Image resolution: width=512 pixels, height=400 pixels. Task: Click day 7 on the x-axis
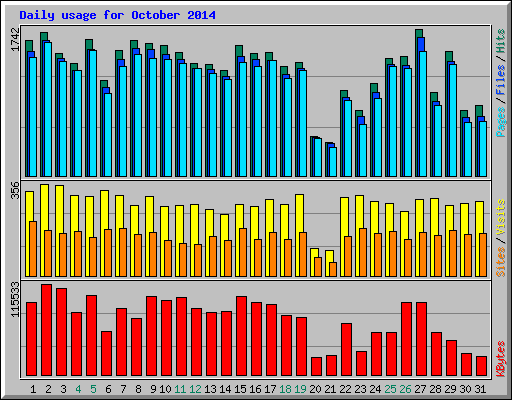tap(123, 389)
